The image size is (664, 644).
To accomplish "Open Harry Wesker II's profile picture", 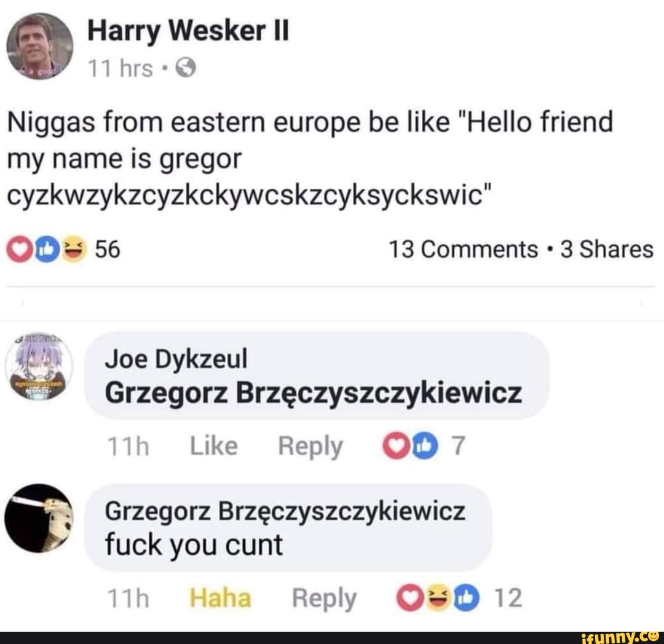I will 39,46.
